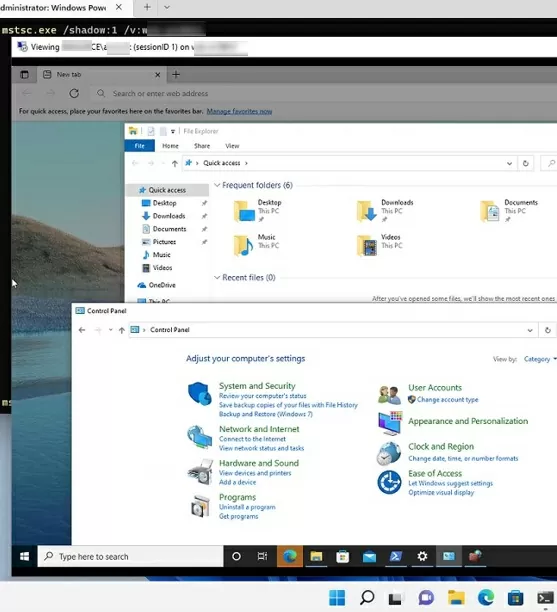Go up one level in File Explorer
This screenshot has width=557, height=612.
click(x=174, y=163)
